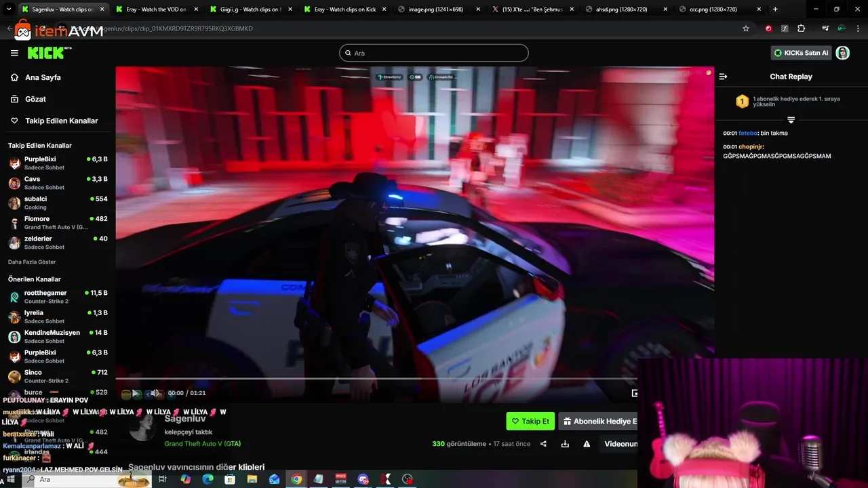The width and height of the screenshot is (868, 488).
Task: Open a new browser tab
Action: 775,9
